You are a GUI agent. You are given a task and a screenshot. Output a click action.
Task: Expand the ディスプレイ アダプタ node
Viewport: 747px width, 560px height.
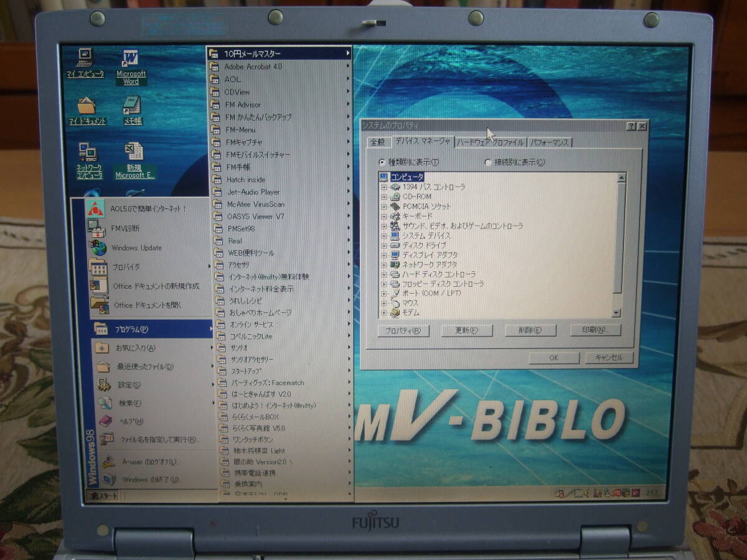[x=384, y=255]
